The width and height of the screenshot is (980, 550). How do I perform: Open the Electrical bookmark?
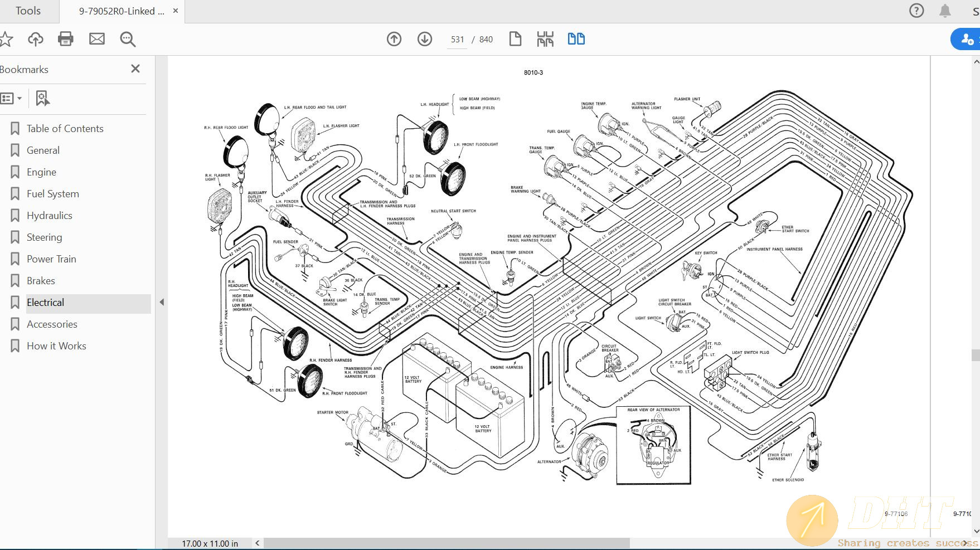pyautogui.click(x=45, y=303)
